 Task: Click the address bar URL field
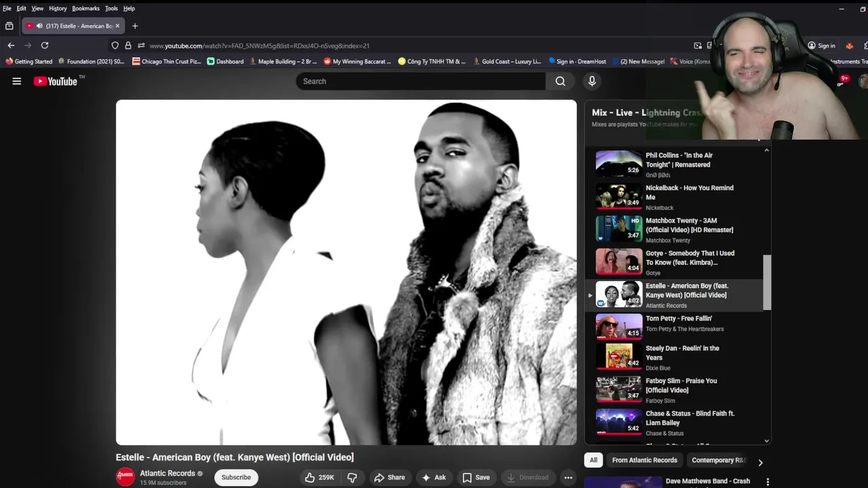(407, 45)
